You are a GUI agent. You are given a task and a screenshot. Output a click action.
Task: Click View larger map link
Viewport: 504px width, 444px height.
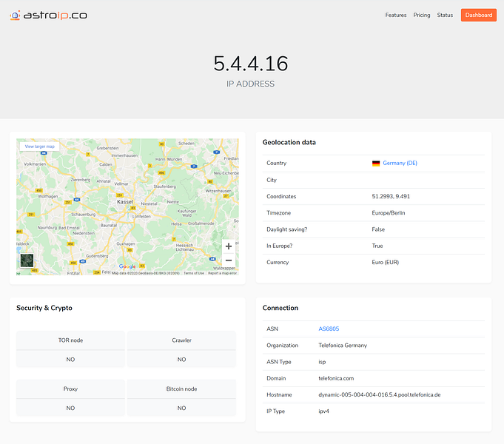tap(39, 147)
